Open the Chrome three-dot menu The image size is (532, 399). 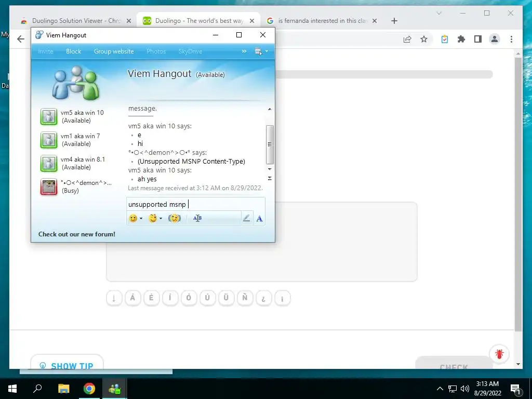pyautogui.click(x=511, y=39)
